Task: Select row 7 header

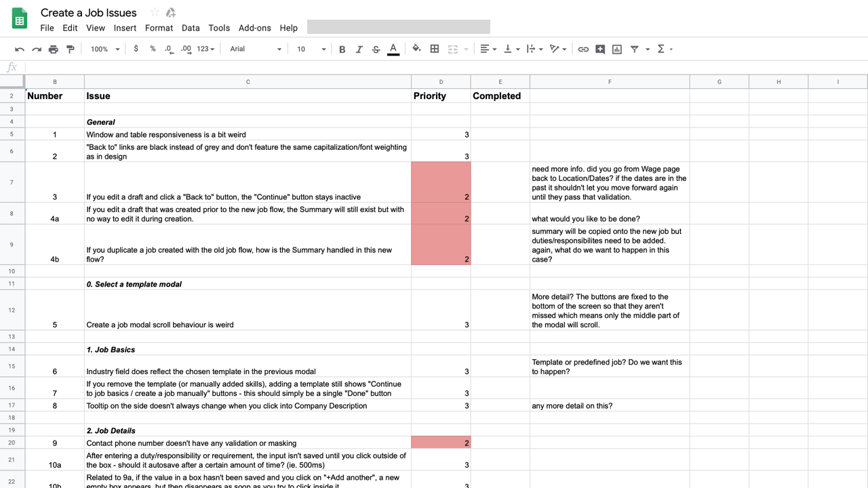Action: click(12, 182)
